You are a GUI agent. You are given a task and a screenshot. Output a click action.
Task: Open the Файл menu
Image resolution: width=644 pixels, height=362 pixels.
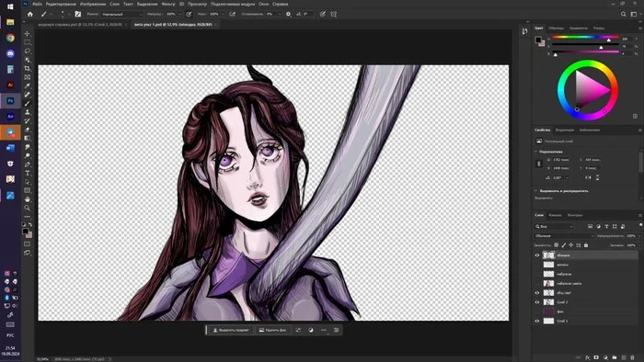tap(37, 4)
